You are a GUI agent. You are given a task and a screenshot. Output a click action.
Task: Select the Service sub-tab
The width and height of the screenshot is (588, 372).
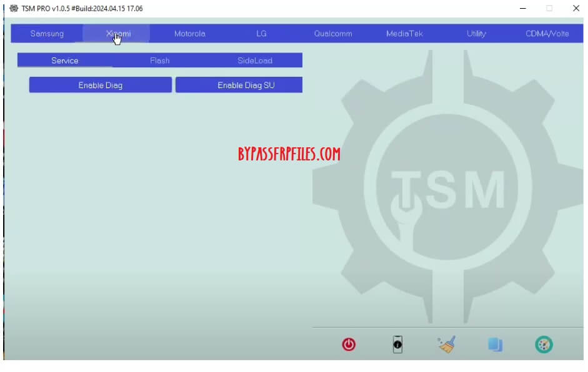pyautogui.click(x=65, y=61)
